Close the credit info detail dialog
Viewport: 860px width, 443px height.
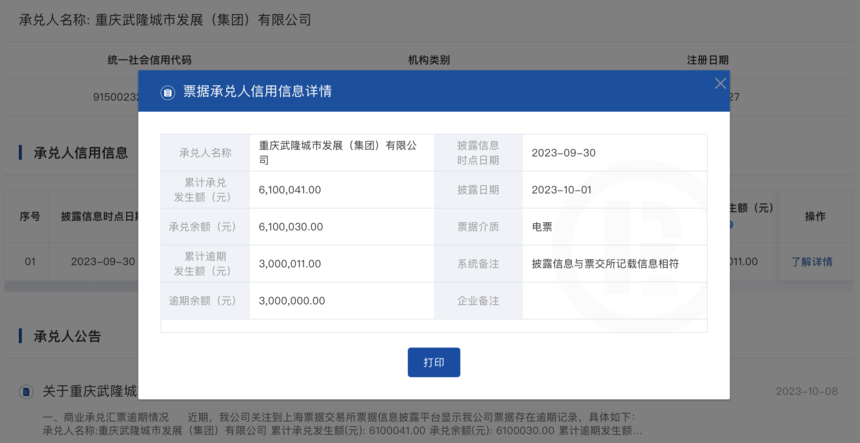point(720,83)
